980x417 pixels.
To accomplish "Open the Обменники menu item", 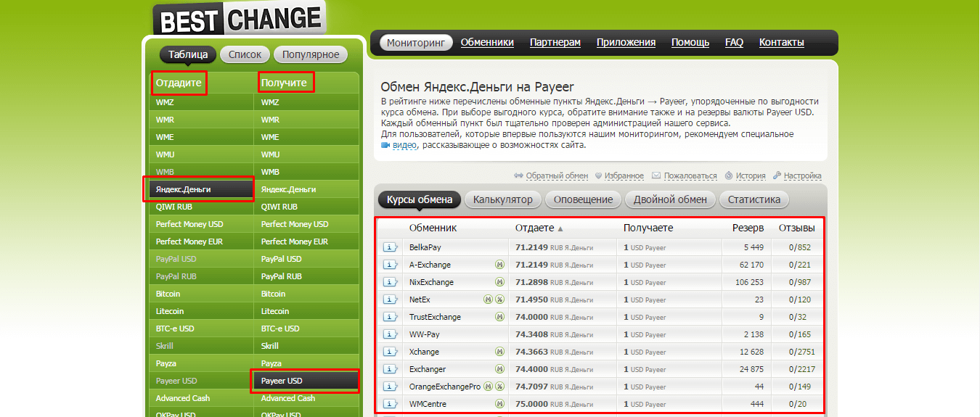I will click(487, 42).
